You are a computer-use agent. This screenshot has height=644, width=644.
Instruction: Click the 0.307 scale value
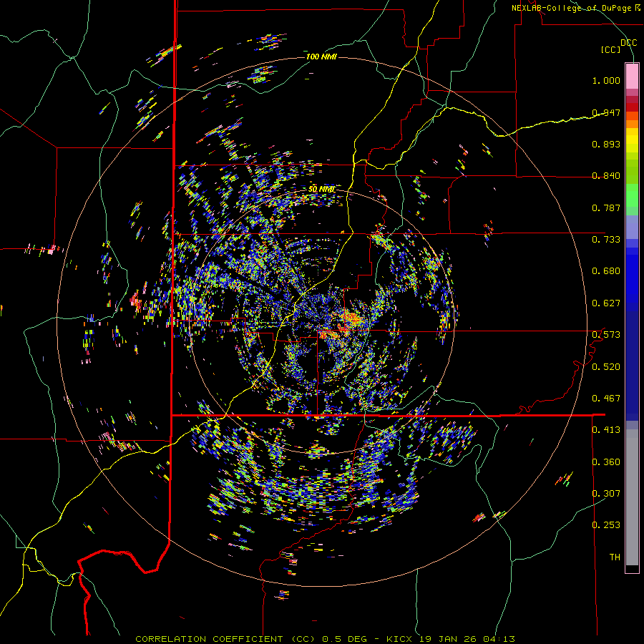[x=606, y=494]
